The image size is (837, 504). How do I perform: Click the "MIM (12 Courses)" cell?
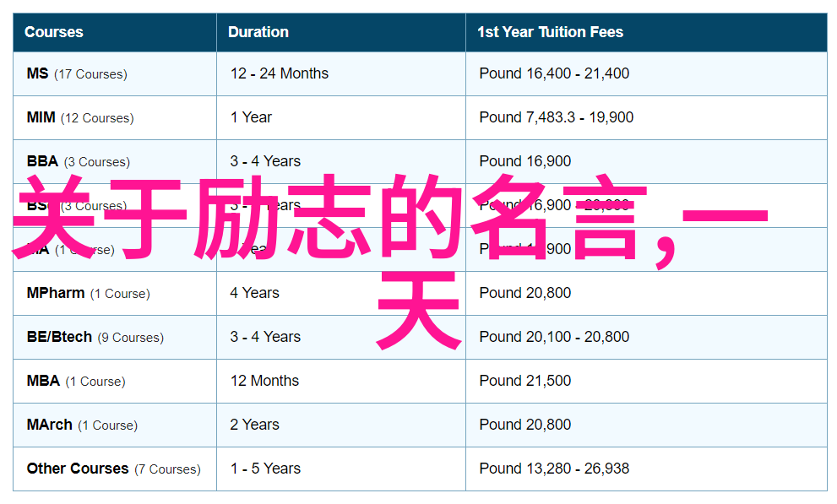pyautogui.click(x=115, y=118)
